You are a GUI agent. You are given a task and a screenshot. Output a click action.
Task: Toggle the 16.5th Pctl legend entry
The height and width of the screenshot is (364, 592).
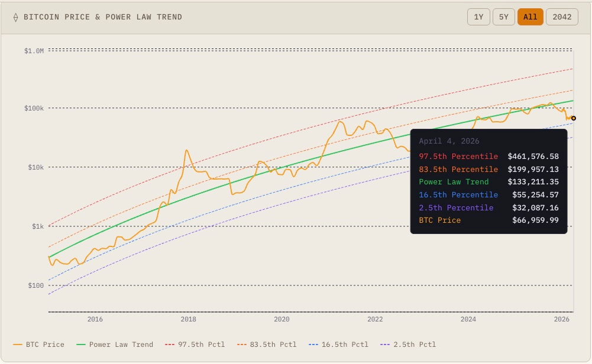coord(338,344)
